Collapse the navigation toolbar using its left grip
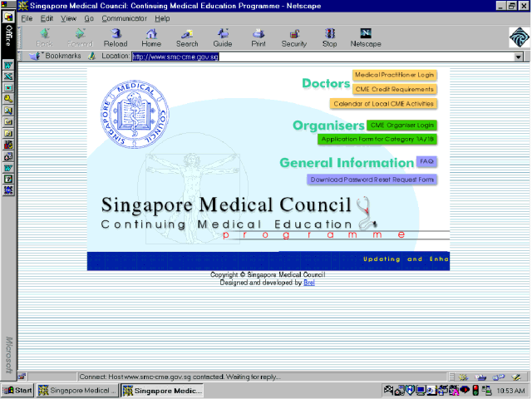Viewport: 532px width, 399px height. pos(20,37)
